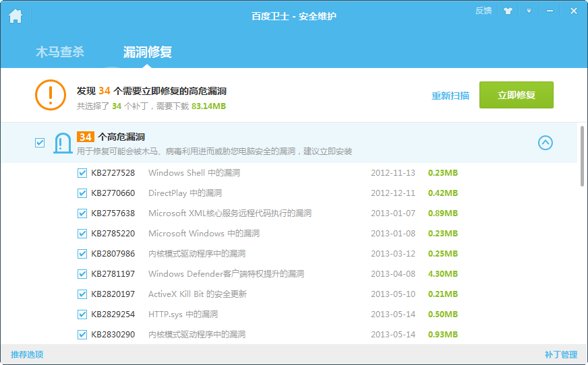The image size is (588, 365).
Task: Click the green 立即修复 button
Action: (x=517, y=95)
